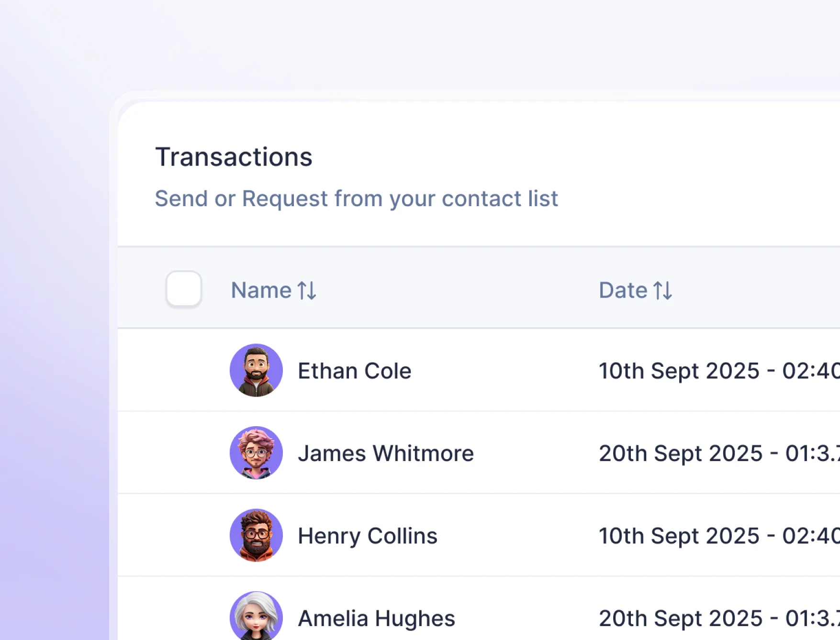The image size is (840, 640).
Task: Check the select-all checkbox in table header
Action: (183, 289)
